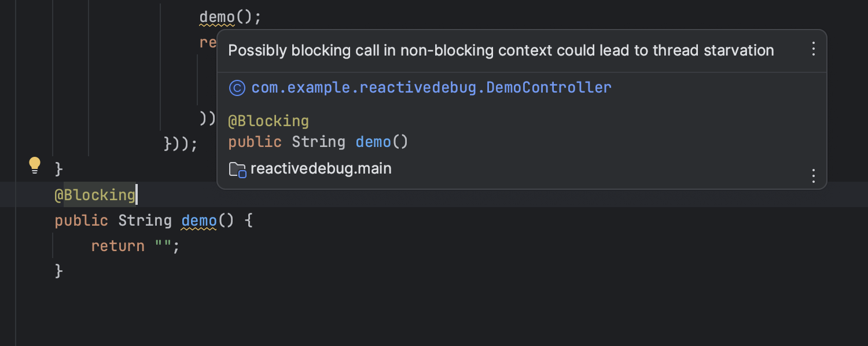Open the bottom three-dot menu in the popup

point(813,175)
